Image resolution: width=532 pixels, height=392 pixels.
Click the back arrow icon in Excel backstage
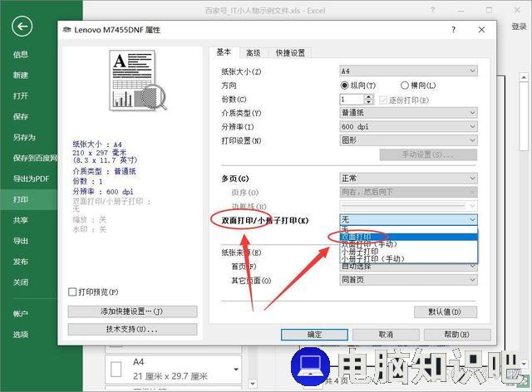point(22,27)
